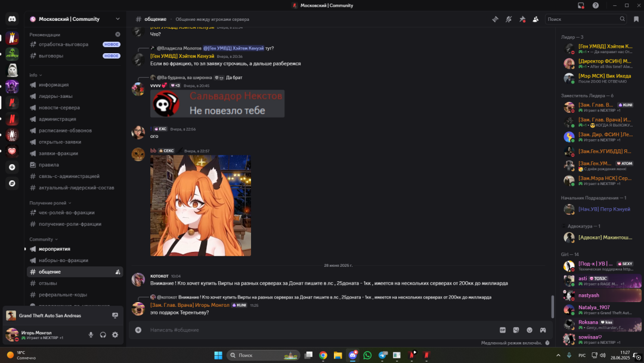Screen dimensions: 644x363
Task: Open the sticker picker
Action: (516, 330)
